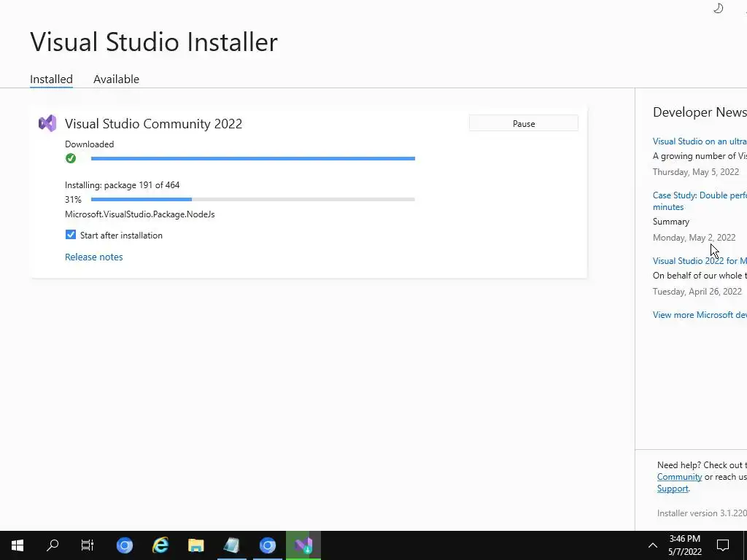
Task: Open the notepad-style app taskbar icon
Action: (x=231, y=545)
